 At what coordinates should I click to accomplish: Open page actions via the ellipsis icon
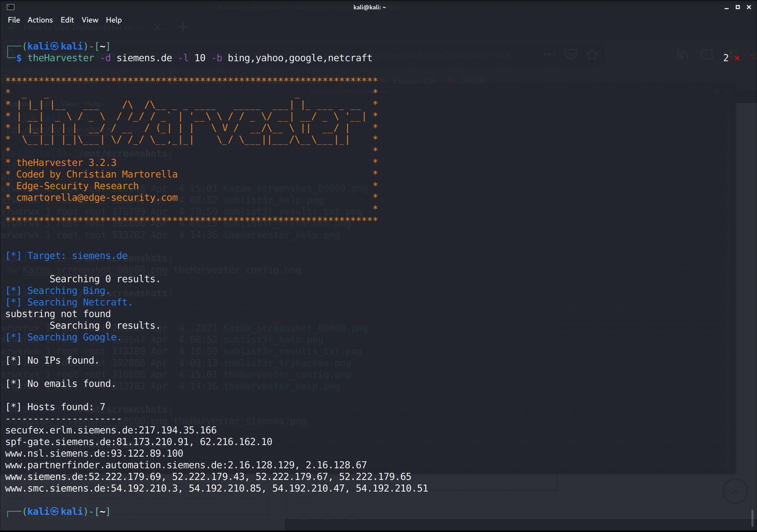pos(549,54)
